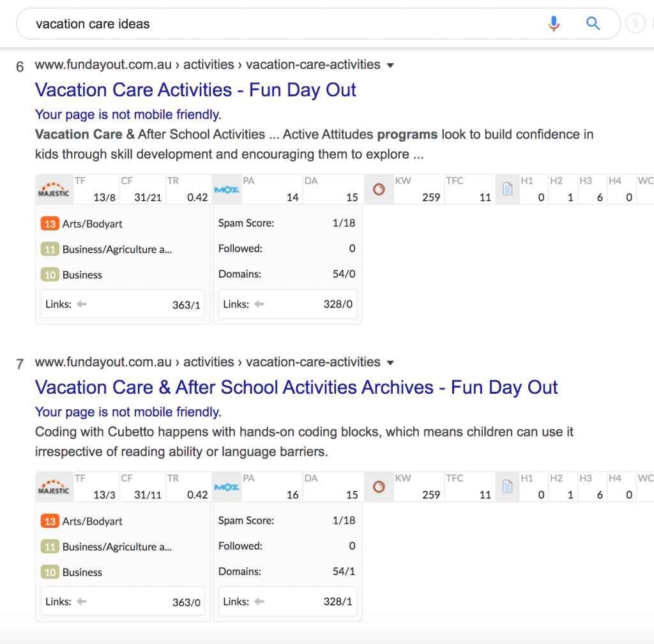
Task: Click the Spam Score 1/18 row in result 7
Action: (287, 520)
